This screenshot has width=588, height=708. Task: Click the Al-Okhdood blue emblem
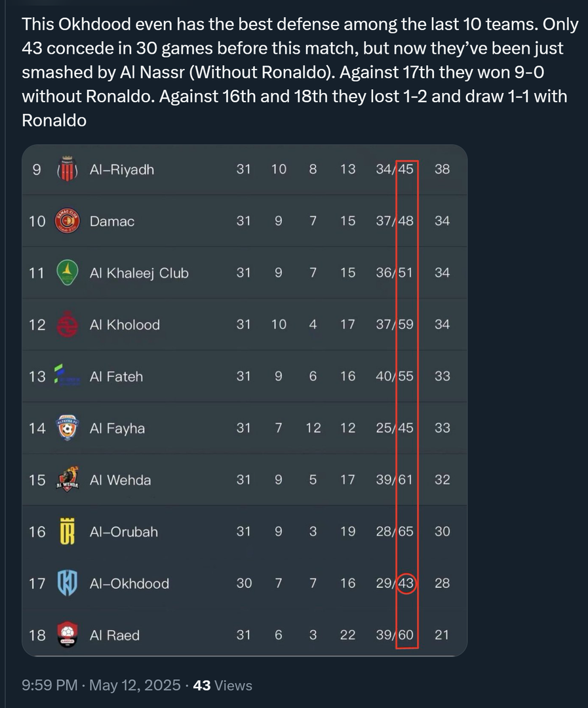click(x=68, y=583)
